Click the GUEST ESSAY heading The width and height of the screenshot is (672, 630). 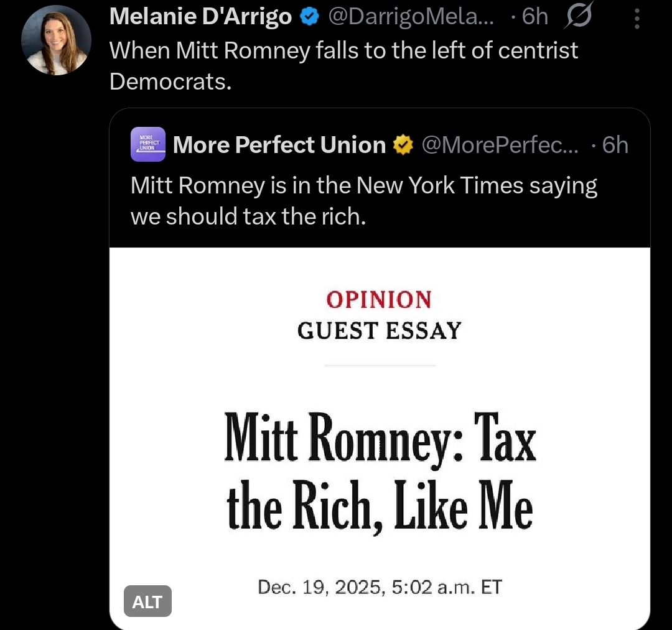click(x=379, y=330)
